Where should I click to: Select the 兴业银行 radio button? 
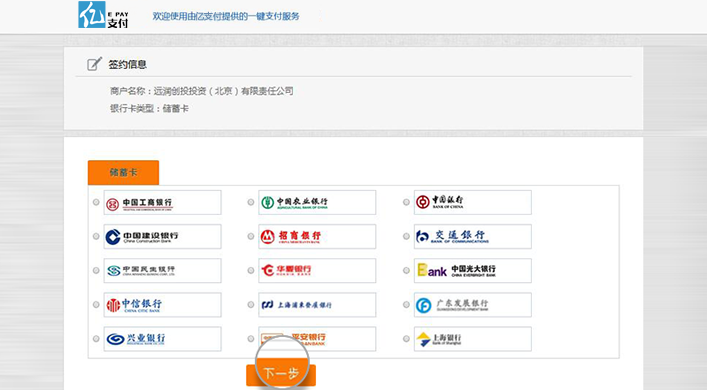[x=96, y=339]
